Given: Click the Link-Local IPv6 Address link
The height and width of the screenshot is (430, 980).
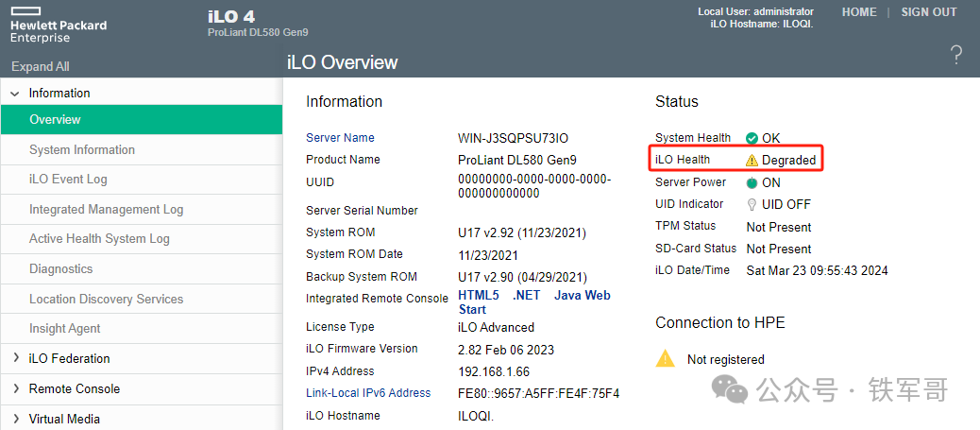Looking at the screenshot, I should [x=368, y=393].
